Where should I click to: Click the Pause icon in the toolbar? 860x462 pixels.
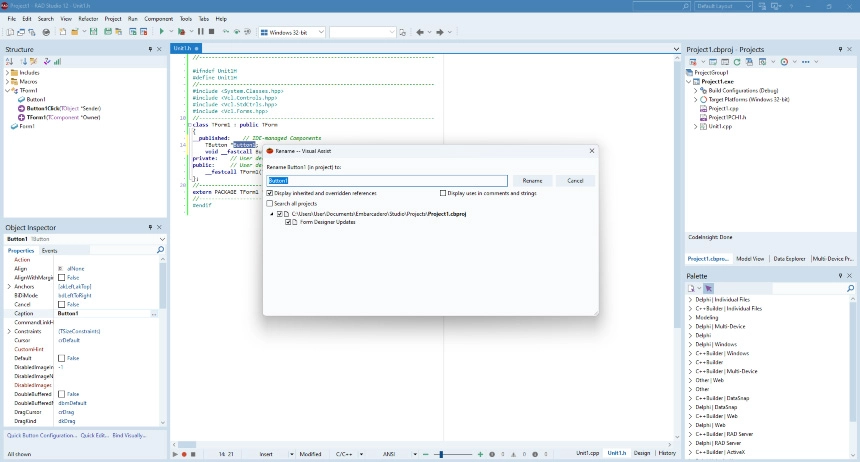200,32
